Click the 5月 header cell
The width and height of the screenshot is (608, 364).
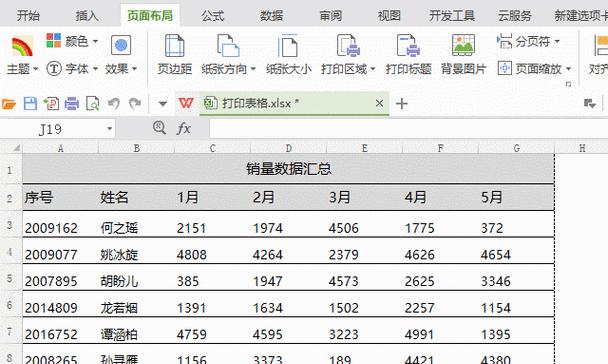(516, 198)
